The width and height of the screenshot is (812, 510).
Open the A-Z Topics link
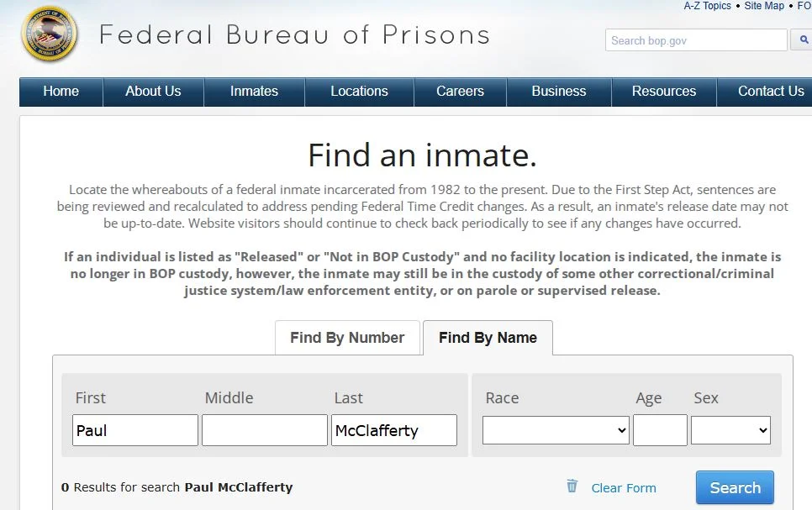(707, 6)
